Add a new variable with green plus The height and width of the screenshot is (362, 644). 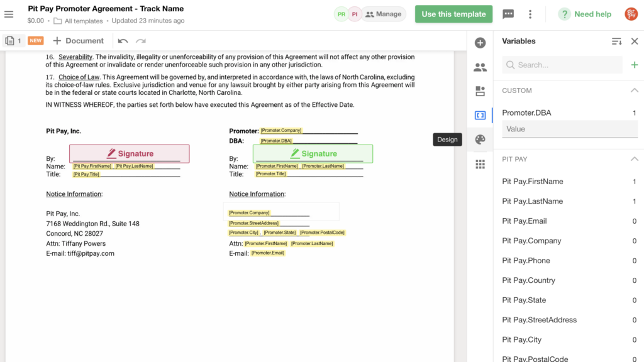tap(634, 65)
